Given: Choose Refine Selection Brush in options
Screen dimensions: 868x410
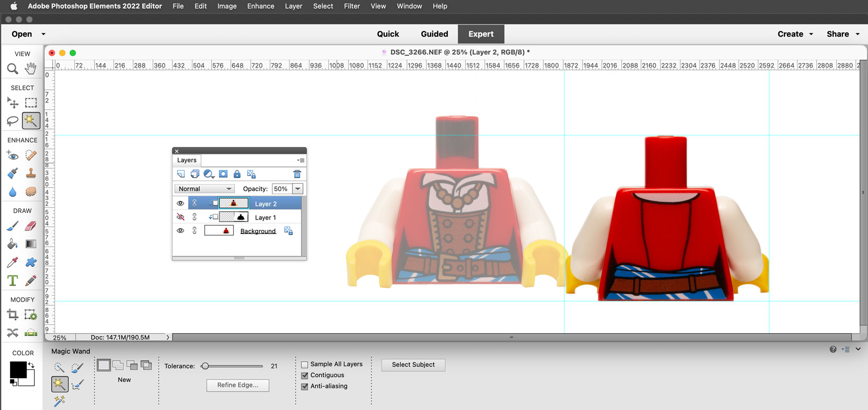Looking at the screenshot, I should 77,385.
